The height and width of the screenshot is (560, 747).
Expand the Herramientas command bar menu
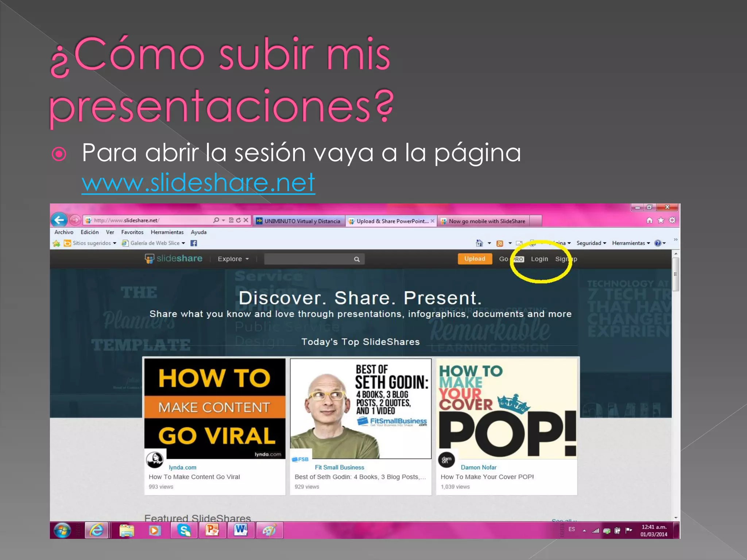click(631, 243)
